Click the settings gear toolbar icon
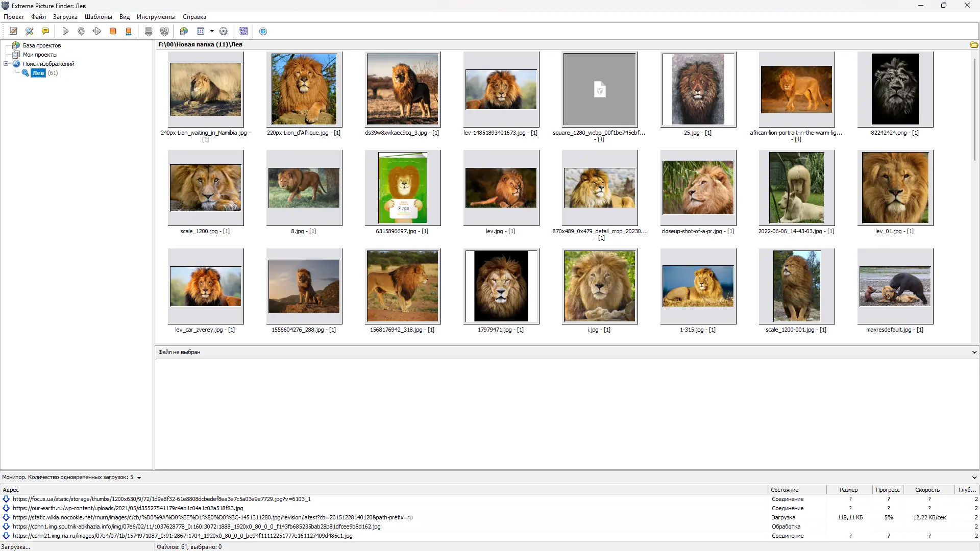This screenshot has height=551, width=980. click(x=224, y=31)
